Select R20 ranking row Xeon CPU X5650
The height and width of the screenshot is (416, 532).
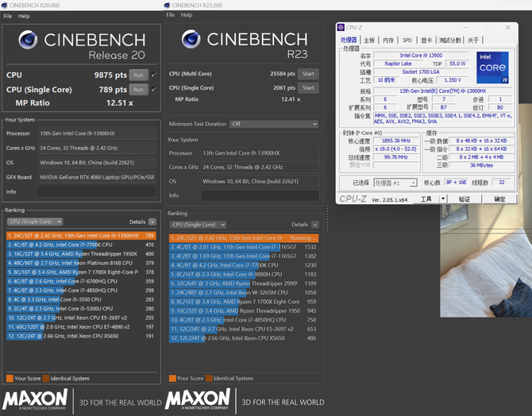[81, 336]
